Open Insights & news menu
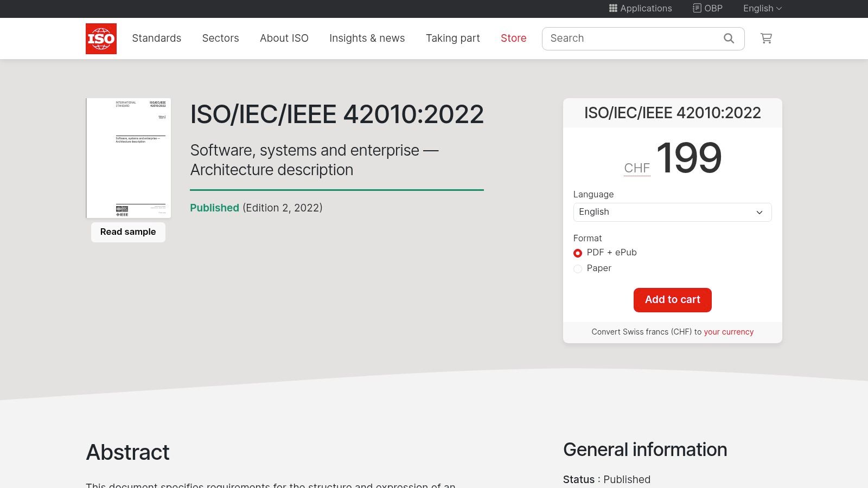This screenshot has height=488, width=868. [x=367, y=38]
